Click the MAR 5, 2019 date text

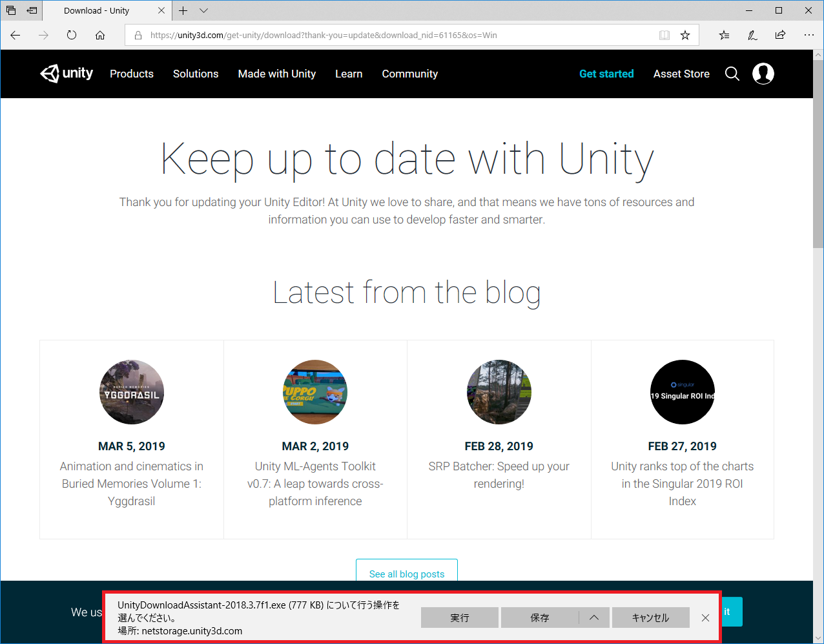coord(132,446)
